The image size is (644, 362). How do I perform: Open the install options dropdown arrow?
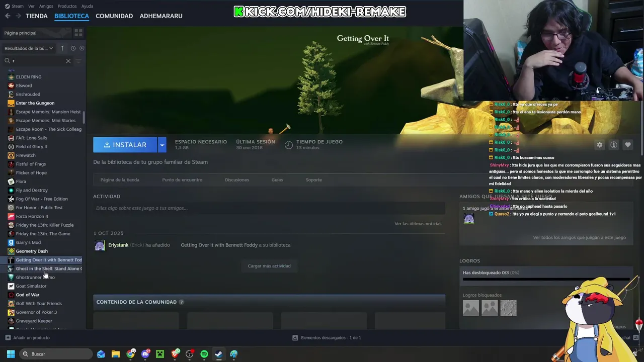pos(162,145)
